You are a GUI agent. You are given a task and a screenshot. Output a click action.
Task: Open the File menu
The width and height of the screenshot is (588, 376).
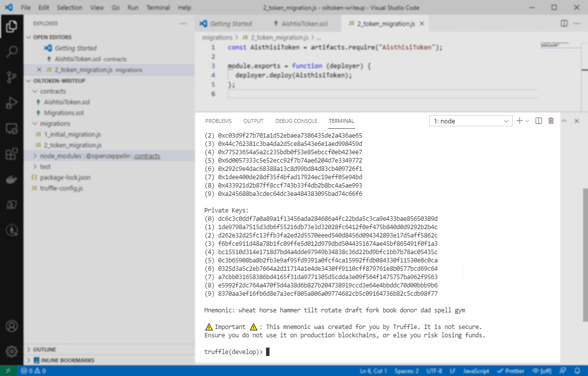click(26, 8)
